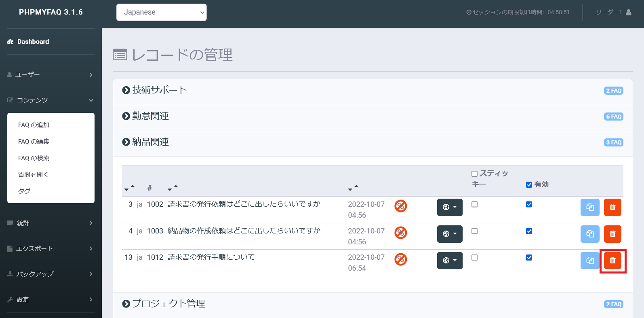Toggle the スティッキー header checkbox
Image resolution: width=644 pixels, height=318 pixels.
coord(474,174)
